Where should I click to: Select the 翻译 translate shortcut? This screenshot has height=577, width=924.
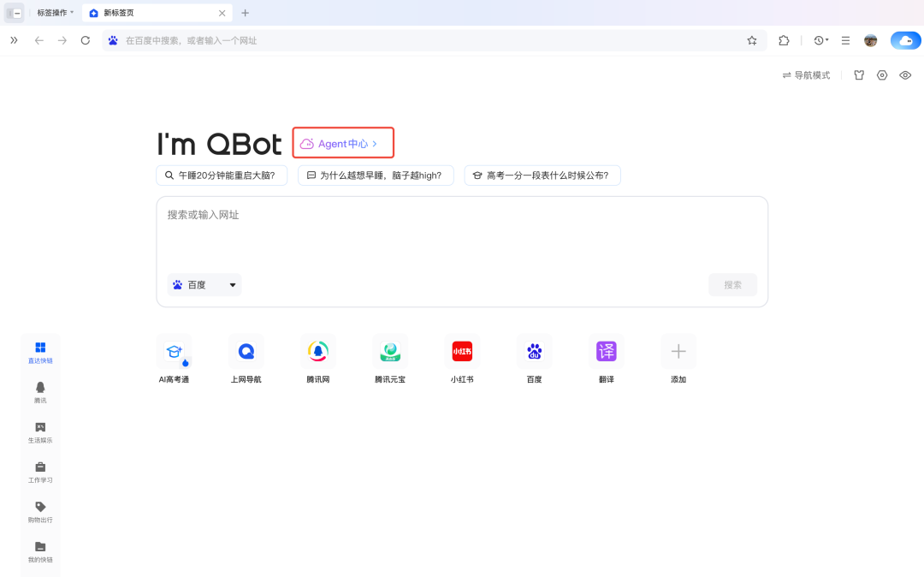tap(606, 357)
